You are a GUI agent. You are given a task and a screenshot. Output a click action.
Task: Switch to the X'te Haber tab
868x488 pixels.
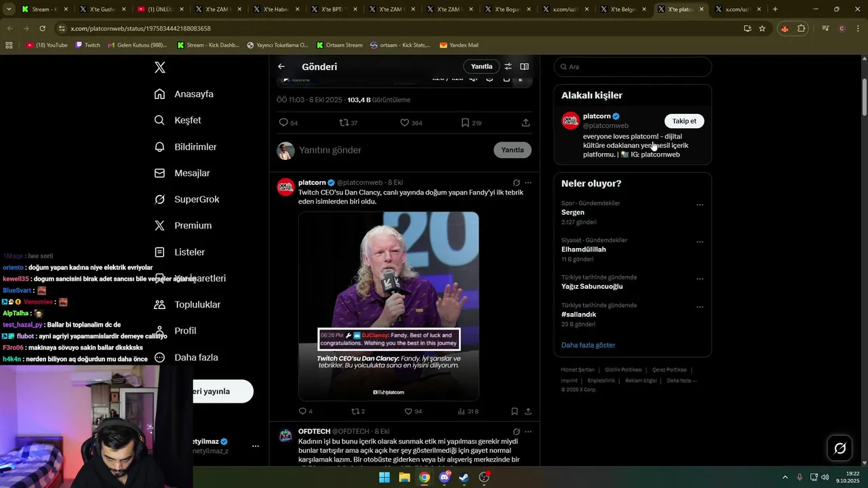coord(276,9)
